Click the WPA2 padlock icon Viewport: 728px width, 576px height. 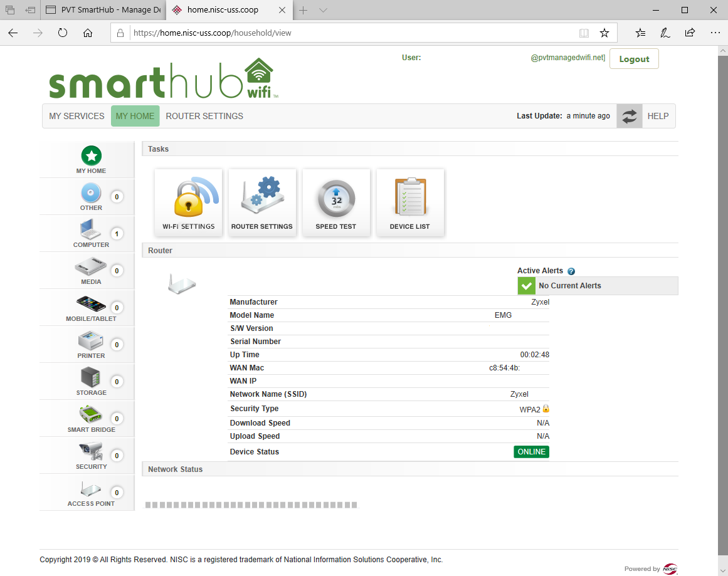546,409
